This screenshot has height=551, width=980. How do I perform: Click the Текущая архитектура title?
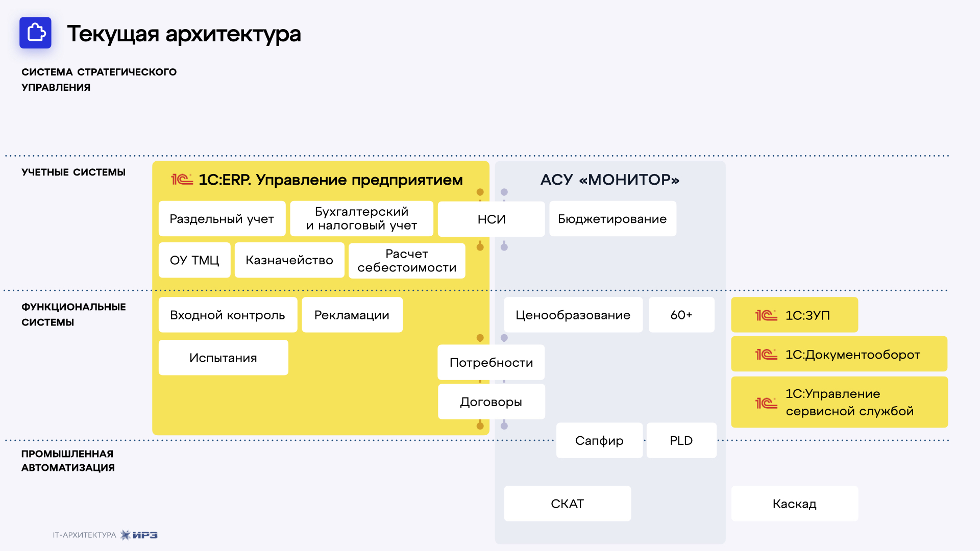[184, 34]
